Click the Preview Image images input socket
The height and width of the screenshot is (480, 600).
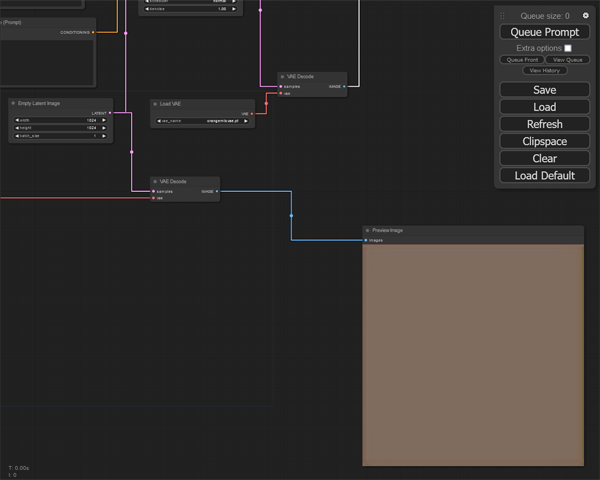point(366,240)
